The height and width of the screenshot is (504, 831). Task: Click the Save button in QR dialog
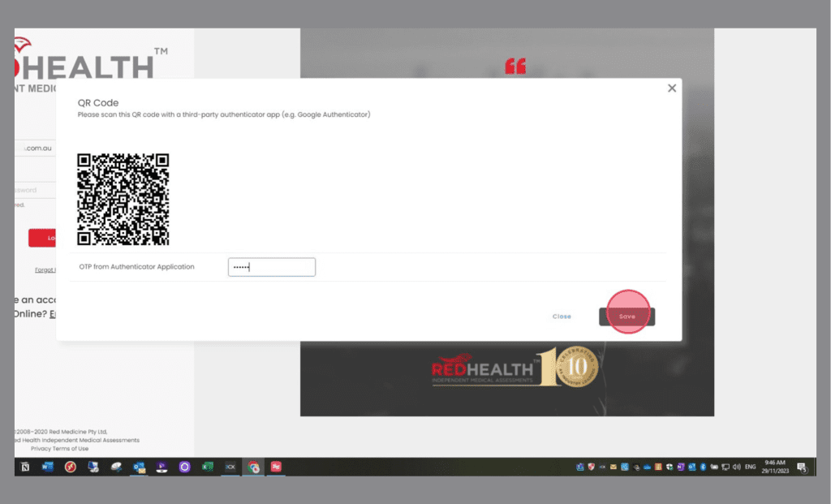626,317
